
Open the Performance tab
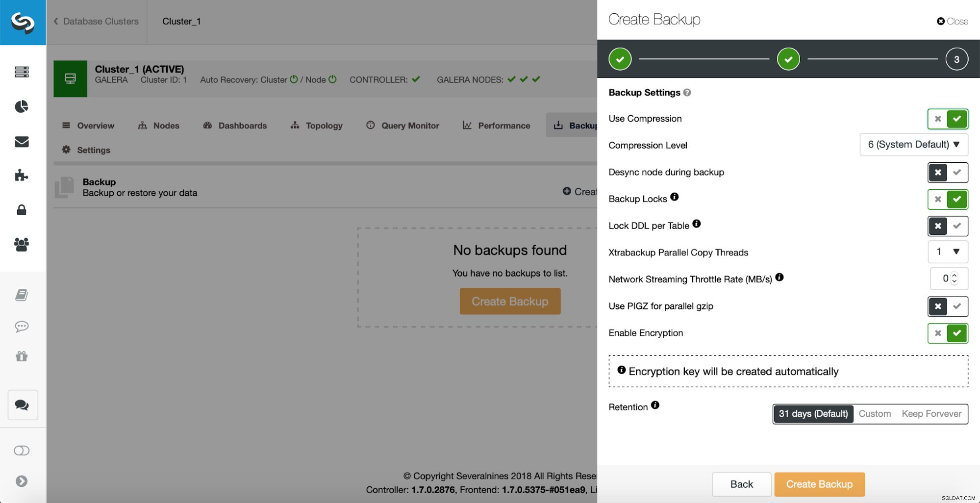496,126
